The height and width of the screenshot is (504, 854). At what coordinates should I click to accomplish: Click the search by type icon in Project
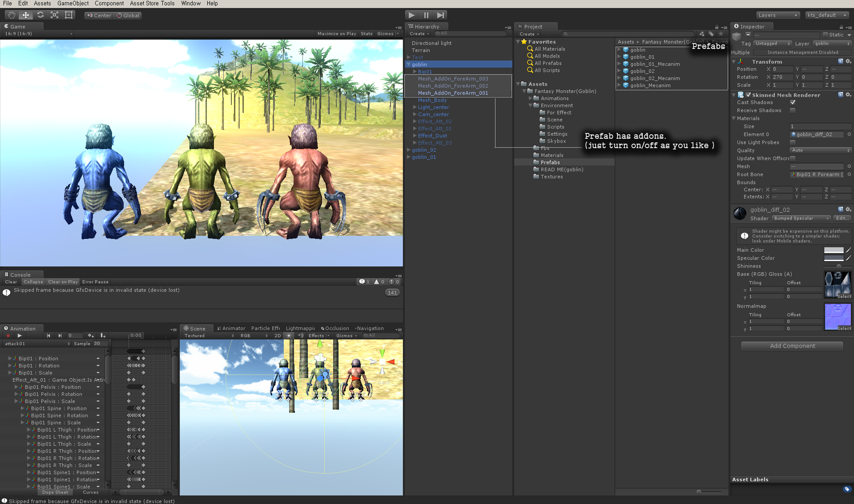coord(701,34)
